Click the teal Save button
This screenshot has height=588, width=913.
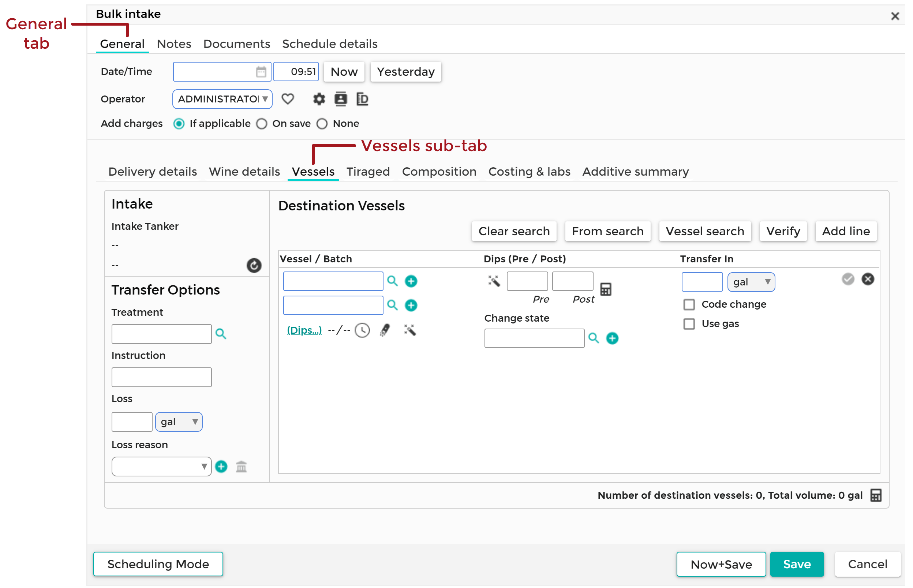797,564
